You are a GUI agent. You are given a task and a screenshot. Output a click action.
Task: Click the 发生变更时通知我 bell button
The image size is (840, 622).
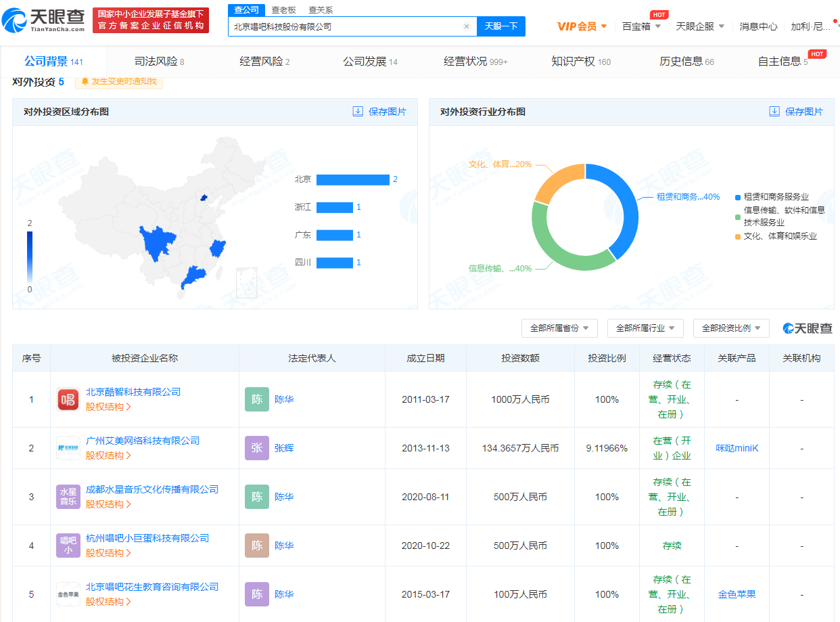click(119, 82)
